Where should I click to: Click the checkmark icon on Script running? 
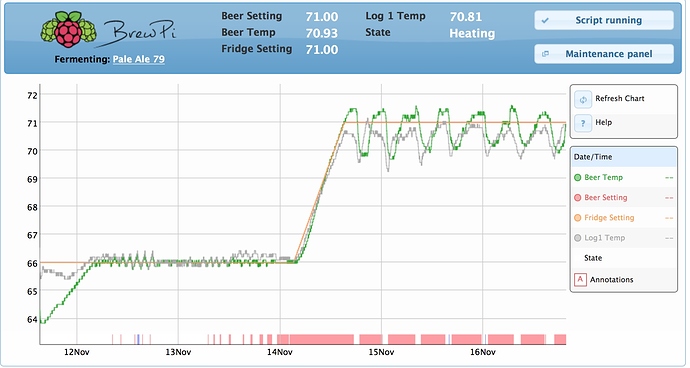[x=545, y=20]
